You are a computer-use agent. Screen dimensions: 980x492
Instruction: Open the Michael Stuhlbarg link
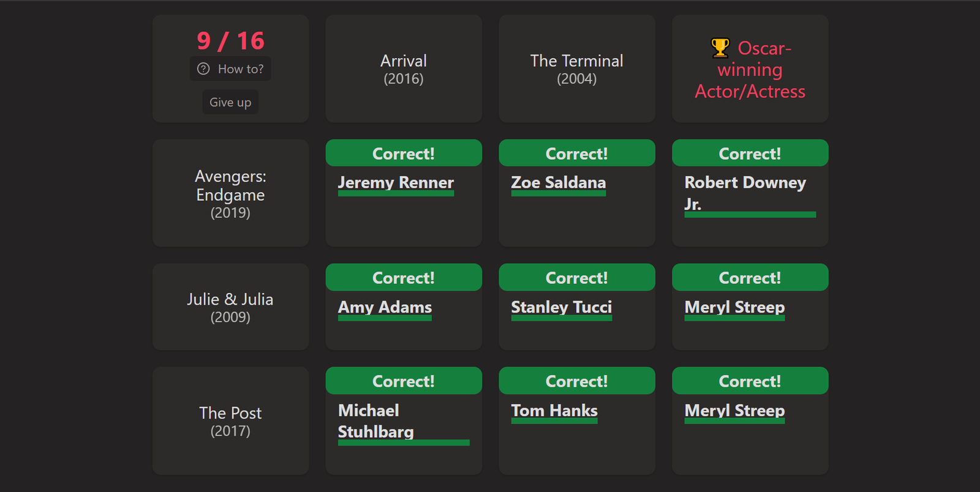[376, 421]
